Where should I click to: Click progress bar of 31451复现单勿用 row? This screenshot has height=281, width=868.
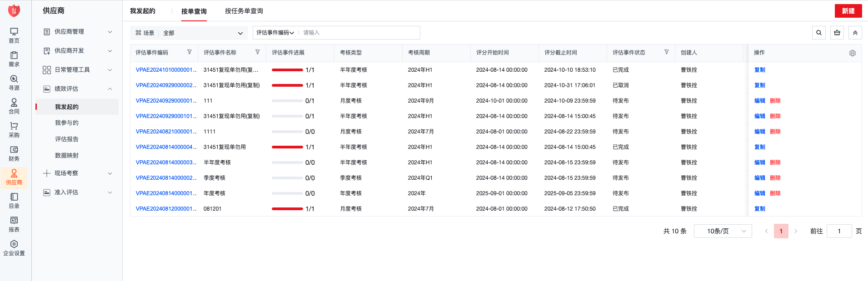click(x=287, y=147)
